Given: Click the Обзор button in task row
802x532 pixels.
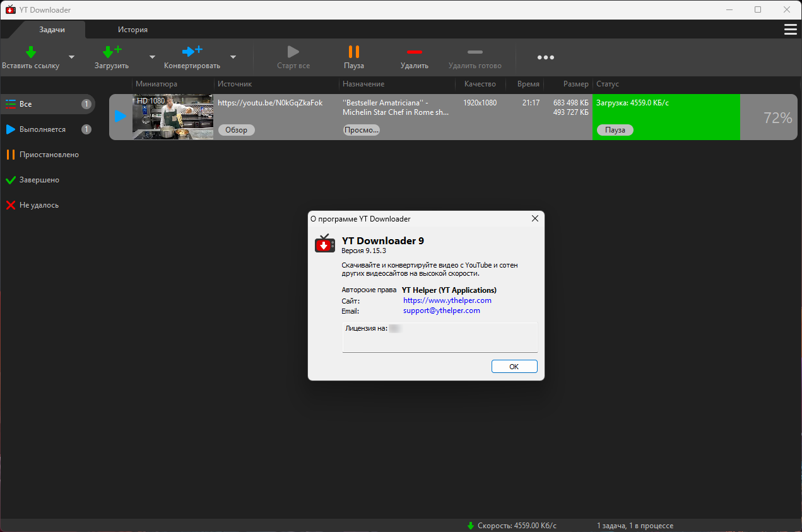Looking at the screenshot, I should click(x=237, y=130).
